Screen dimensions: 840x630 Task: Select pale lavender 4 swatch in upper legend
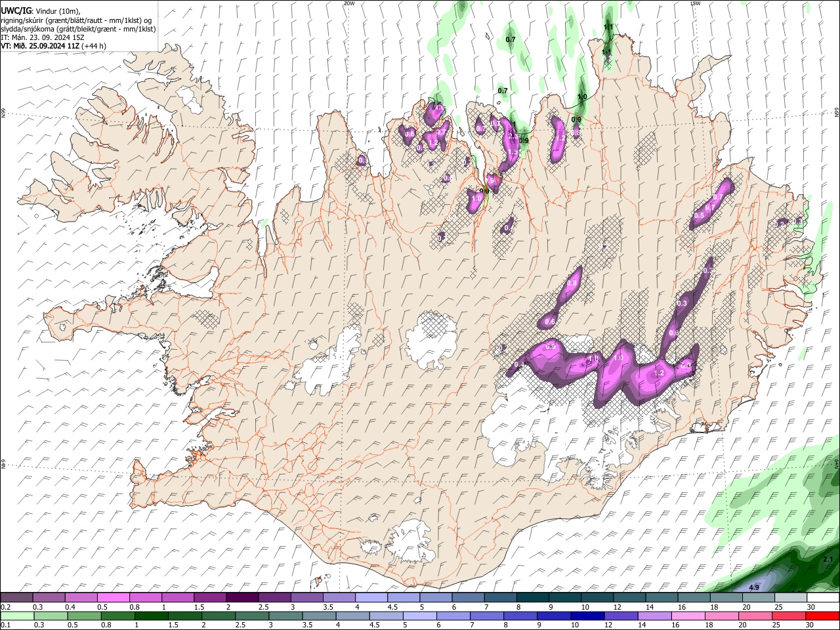[x=371, y=598]
